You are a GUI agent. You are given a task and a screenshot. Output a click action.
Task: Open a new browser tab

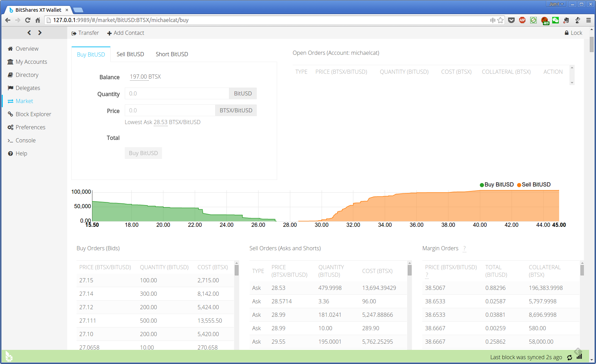(78, 10)
